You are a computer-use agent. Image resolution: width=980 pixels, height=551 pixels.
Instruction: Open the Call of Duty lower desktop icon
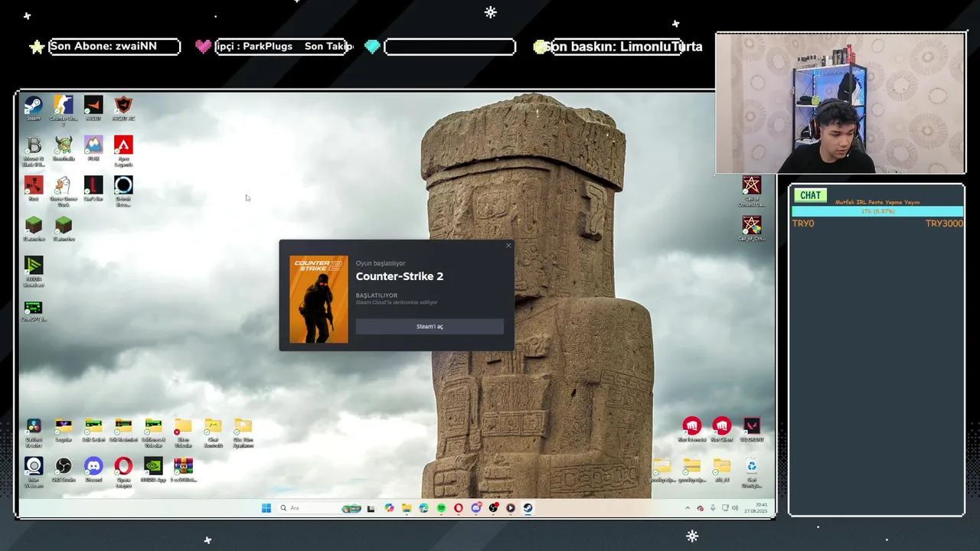click(x=752, y=227)
